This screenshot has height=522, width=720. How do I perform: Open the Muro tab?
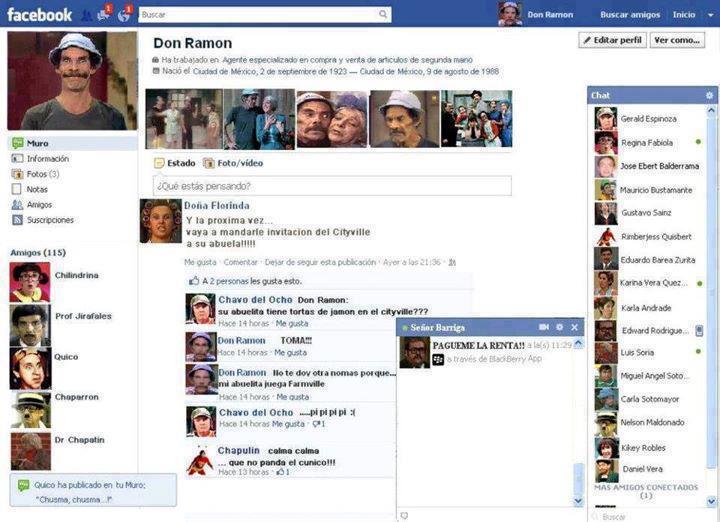(x=73, y=143)
